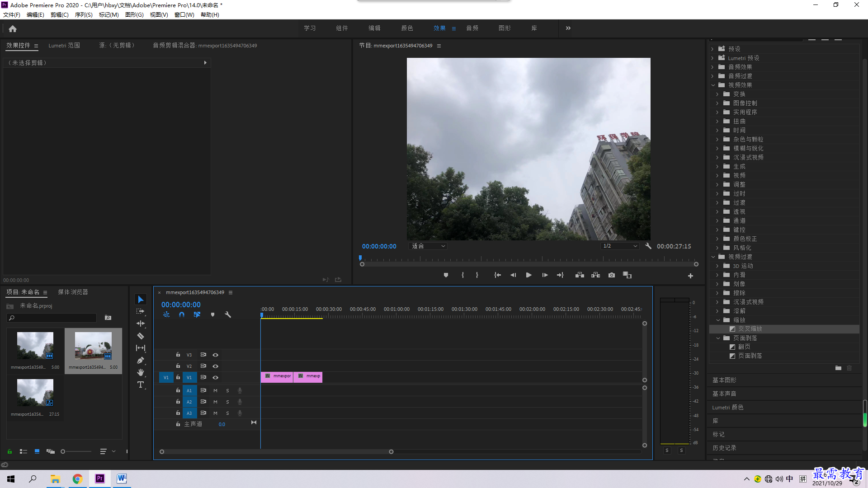Screen dimensions: 868x488
Task: Select the Track Select Forward tool
Action: tap(141, 311)
